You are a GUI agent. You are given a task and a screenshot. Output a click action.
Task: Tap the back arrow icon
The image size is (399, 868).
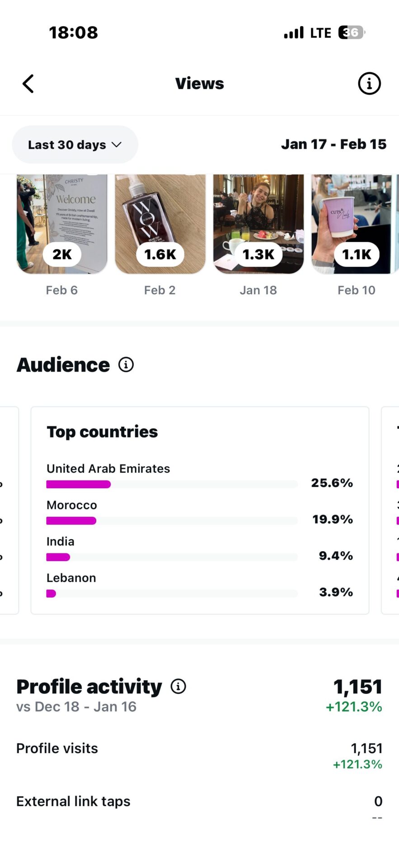pyautogui.click(x=28, y=84)
